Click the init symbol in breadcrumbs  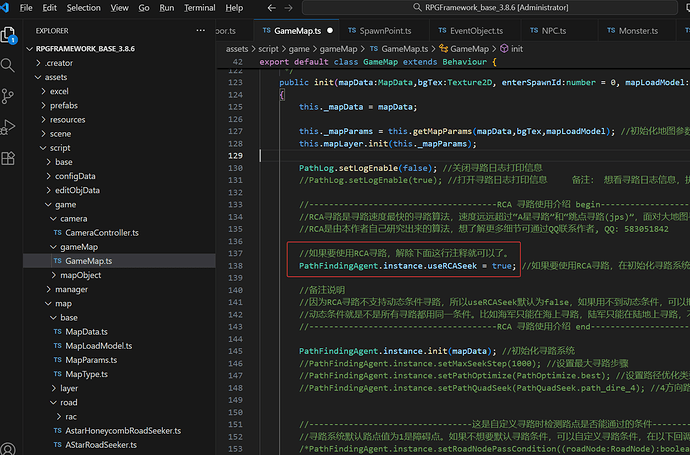pyautogui.click(x=516, y=48)
